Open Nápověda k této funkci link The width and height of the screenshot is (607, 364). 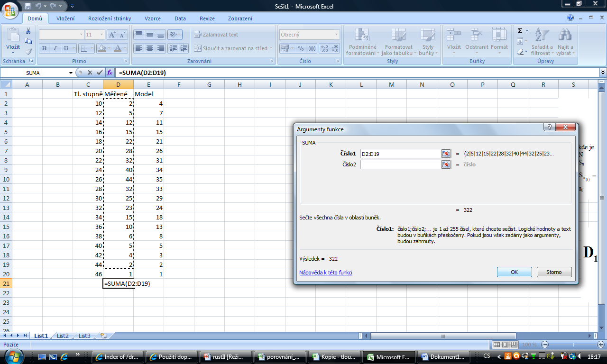[x=326, y=273]
